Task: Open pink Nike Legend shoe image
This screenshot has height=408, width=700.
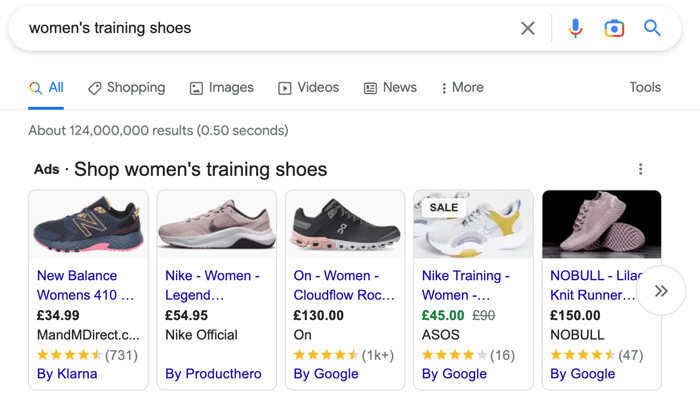Action: [x=217, y=225]
